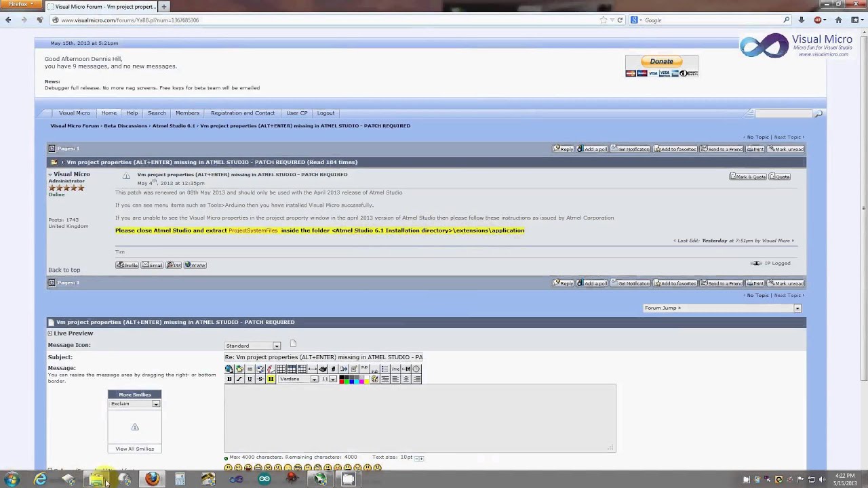Open the Firefox application menu button
This screenshot has width=868, height=488.
click(20, 5)
